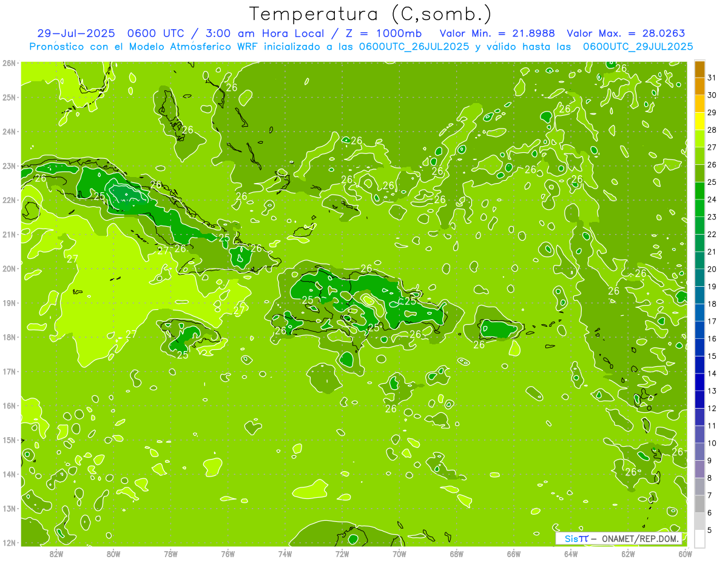Screen dimensions: 728x562
Task: Click the 78W longitude axis label
Action: click(x=170, y=554)
